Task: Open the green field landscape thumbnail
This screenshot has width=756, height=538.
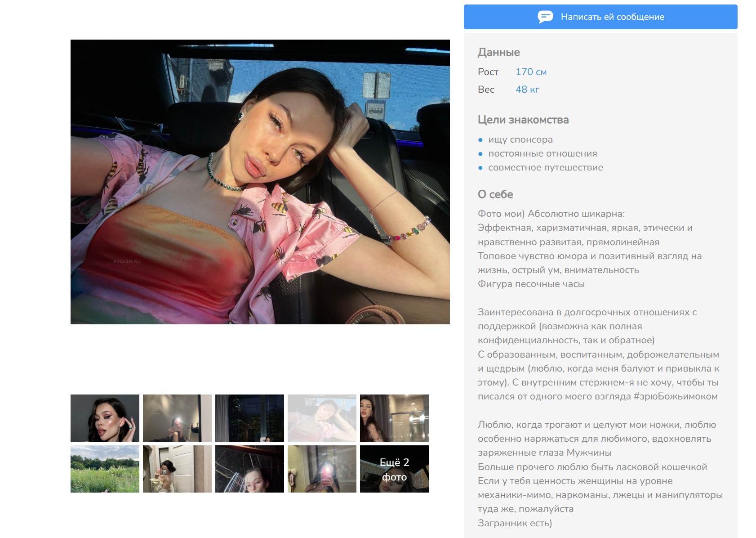Action: click(x=105, y=469)
